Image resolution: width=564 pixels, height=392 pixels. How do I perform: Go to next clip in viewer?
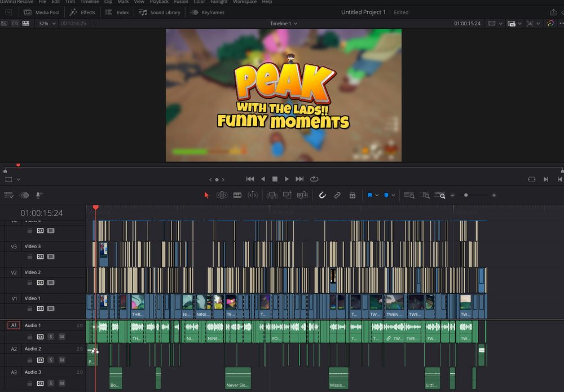545,179
